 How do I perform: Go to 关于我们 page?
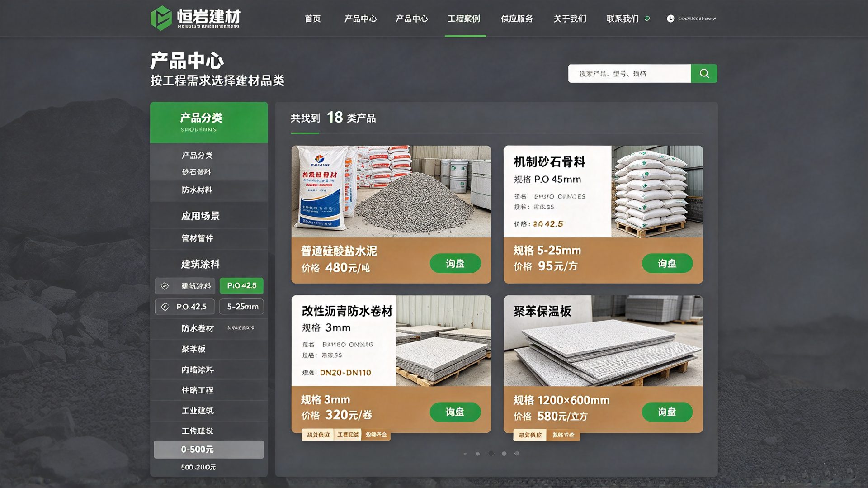point(570,19)
